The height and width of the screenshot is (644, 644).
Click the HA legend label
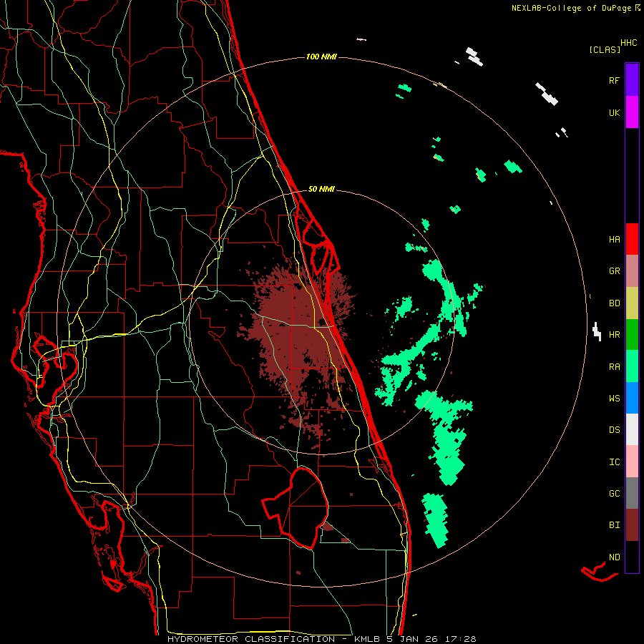click(614, 240)
